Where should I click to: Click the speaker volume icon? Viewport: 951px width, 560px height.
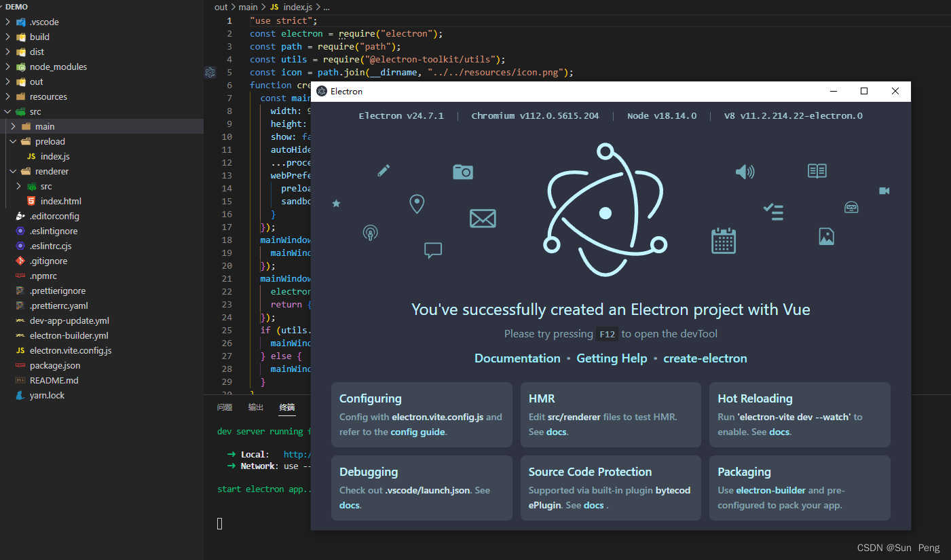[745, 172]
